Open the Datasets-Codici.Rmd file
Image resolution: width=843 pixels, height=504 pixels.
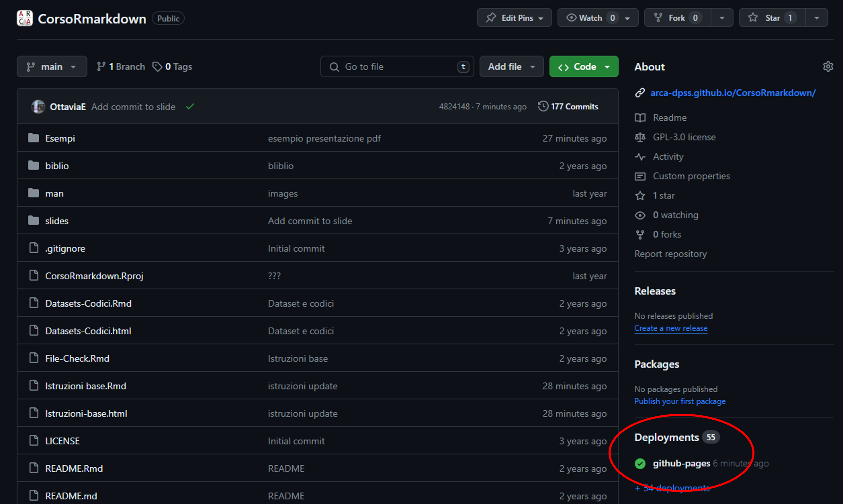click(x=89, y=303)
